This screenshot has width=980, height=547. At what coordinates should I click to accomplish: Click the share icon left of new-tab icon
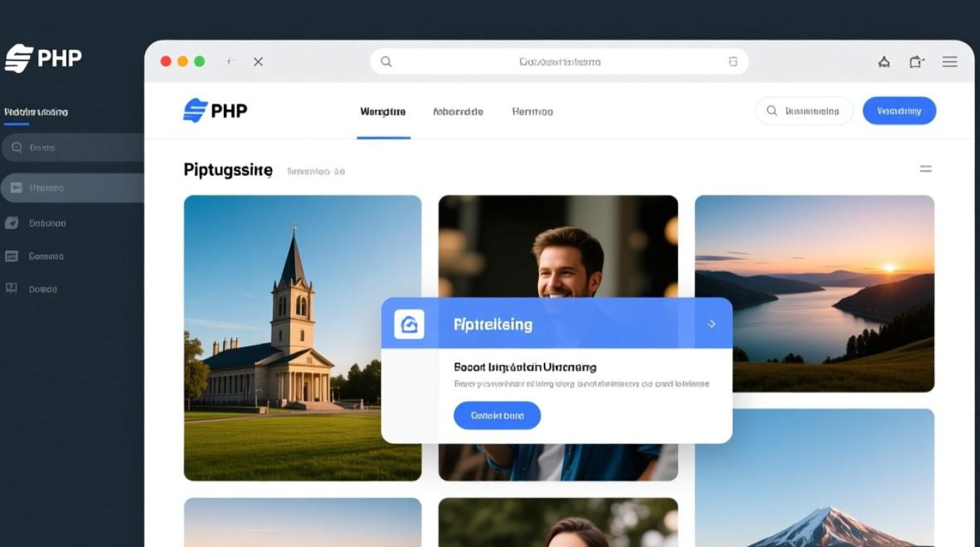point(884,62)
